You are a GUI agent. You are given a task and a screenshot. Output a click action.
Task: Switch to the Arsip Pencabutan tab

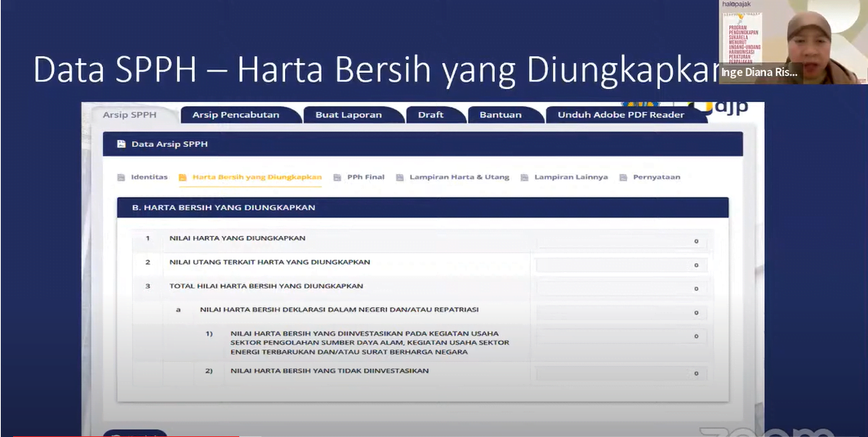click(235, 115)
